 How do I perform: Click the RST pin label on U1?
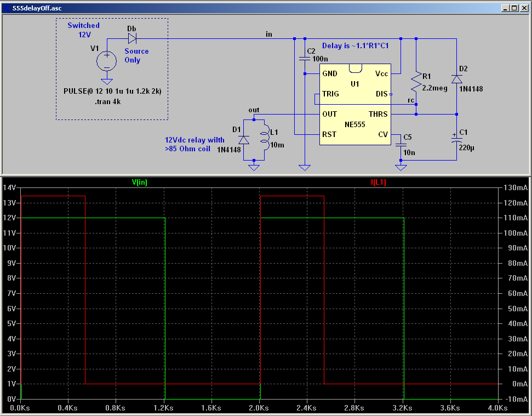(x=329, y=134)
